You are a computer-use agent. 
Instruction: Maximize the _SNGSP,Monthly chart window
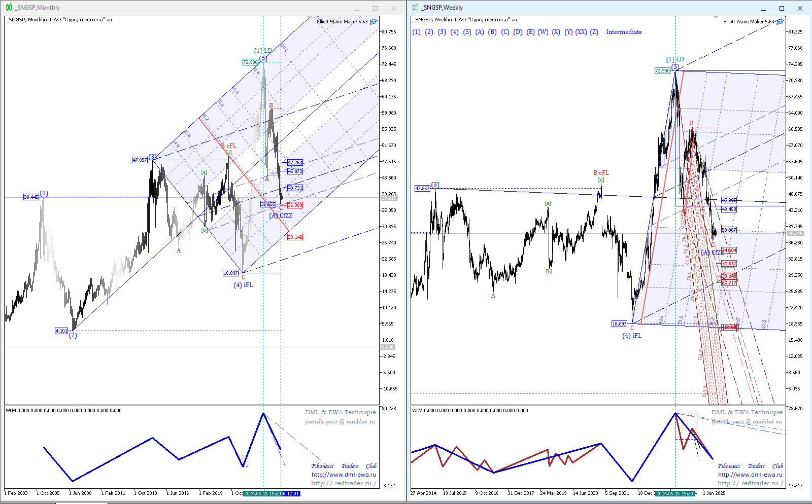click(x=375, y=8)
